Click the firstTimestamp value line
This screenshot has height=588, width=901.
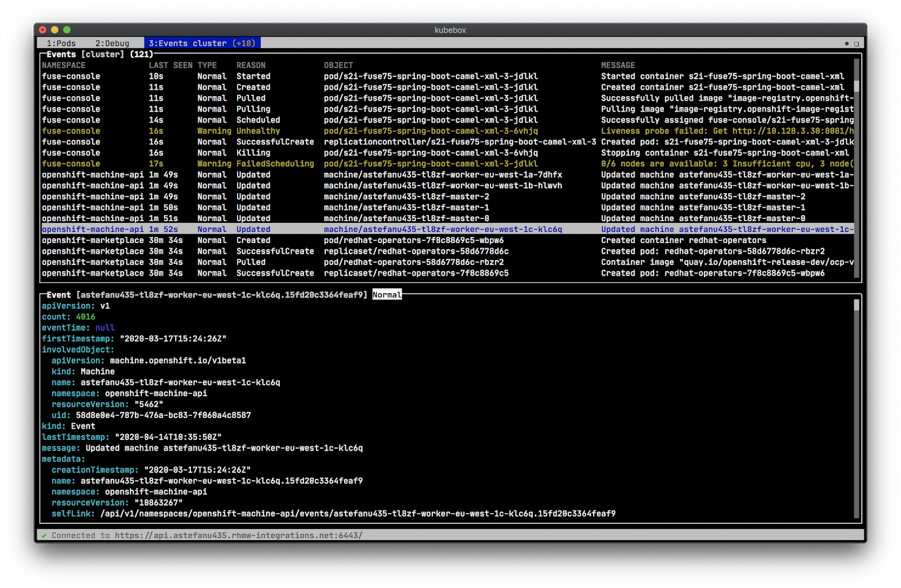[x=134, y=339]
